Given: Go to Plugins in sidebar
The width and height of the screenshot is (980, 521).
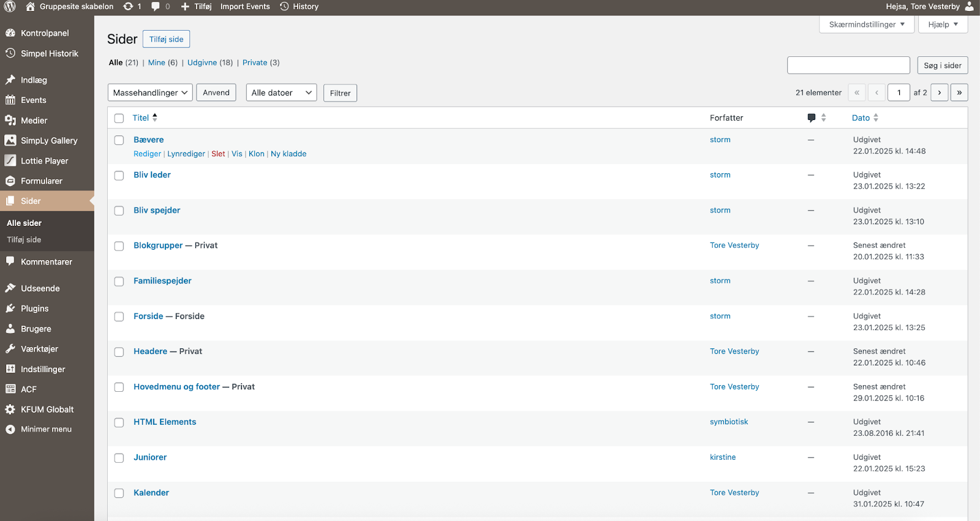Looking at the screenshot, I should click(34, 309).
